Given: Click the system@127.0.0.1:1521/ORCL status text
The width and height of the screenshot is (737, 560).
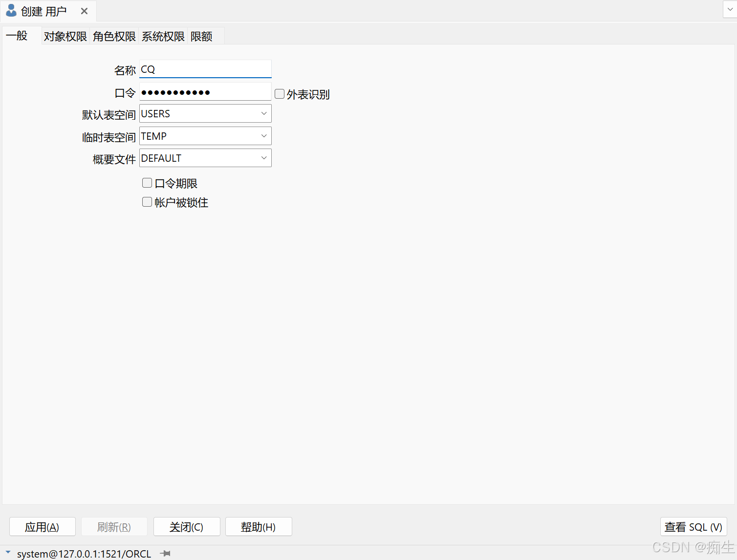Looking at the screenshot, I should (x=84, y=554).
